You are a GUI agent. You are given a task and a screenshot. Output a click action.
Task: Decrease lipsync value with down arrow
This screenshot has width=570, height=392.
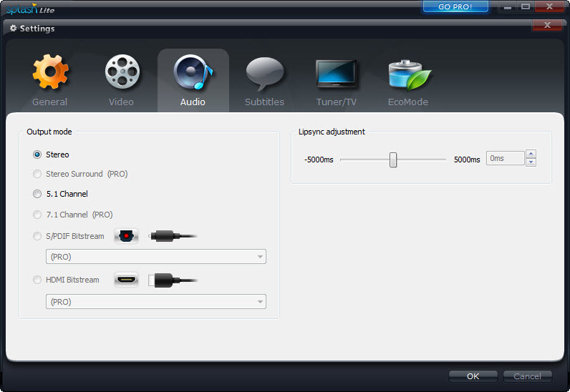(531, 162)
